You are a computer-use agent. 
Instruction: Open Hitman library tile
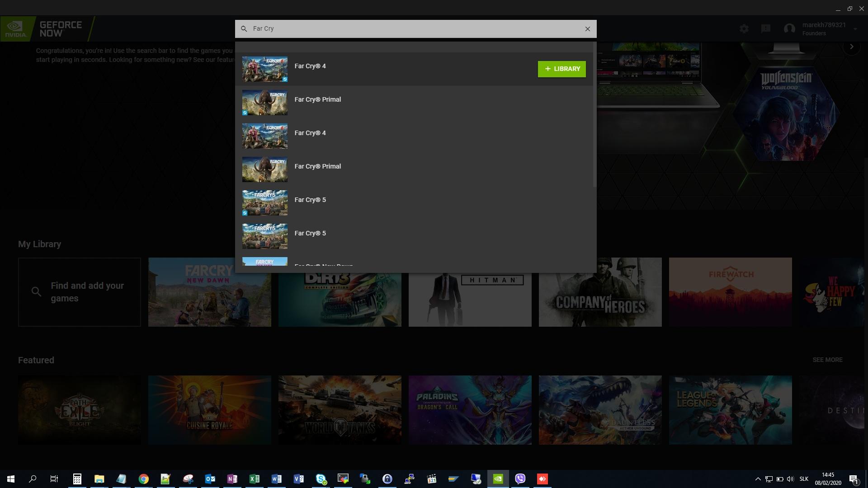click(470, 300)
